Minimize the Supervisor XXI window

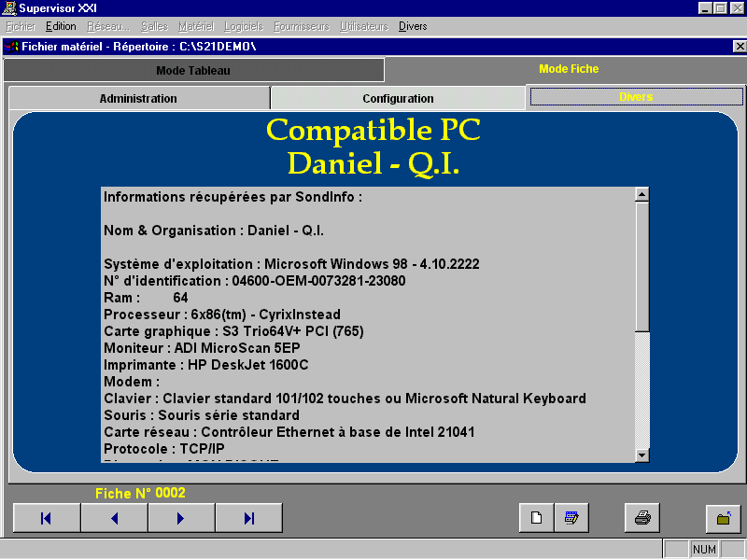(x=705, y=8)
